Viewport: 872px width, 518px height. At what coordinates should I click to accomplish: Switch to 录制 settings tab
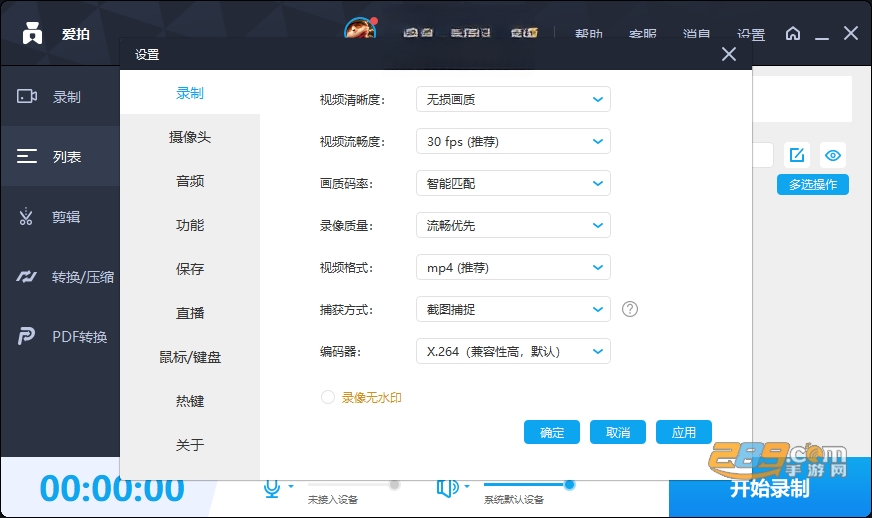coord(190,93)
